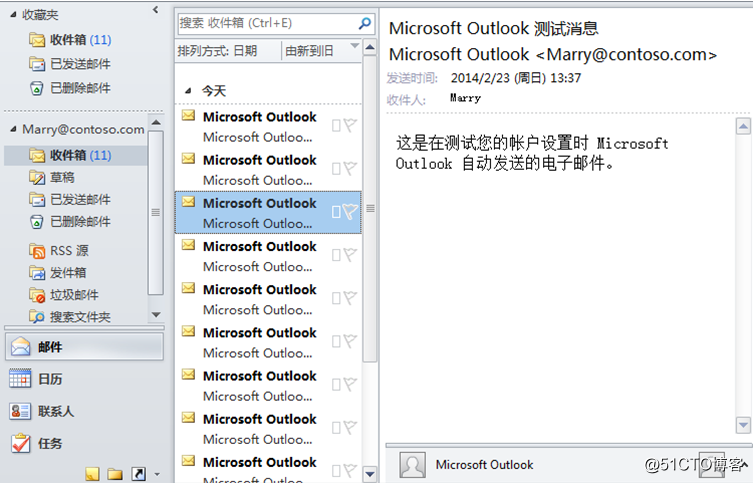Switch to the 任务 tasks view

(84, 443)
